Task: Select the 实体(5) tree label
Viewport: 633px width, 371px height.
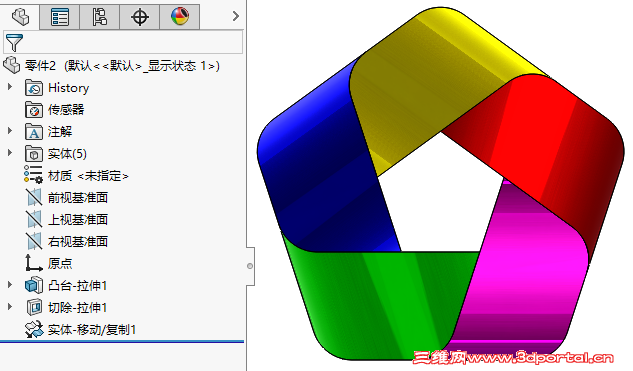Action: click(x=67, y=154)
